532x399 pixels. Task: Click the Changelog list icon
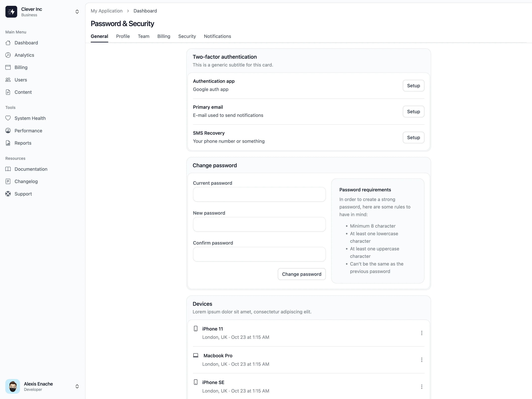click(8, 181)
